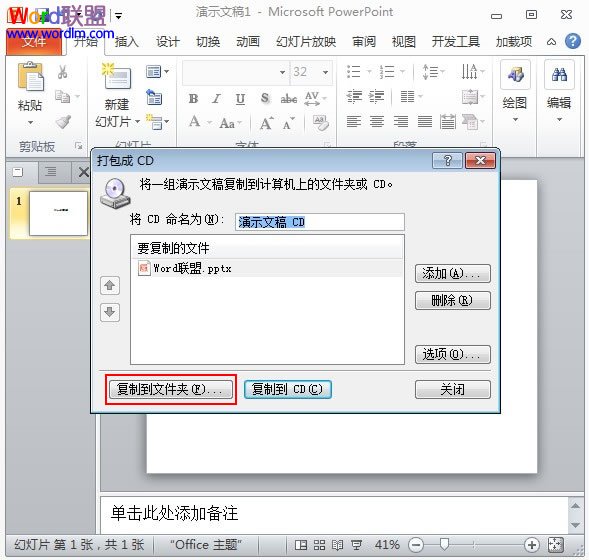Click the Reset slide icon

154,97
